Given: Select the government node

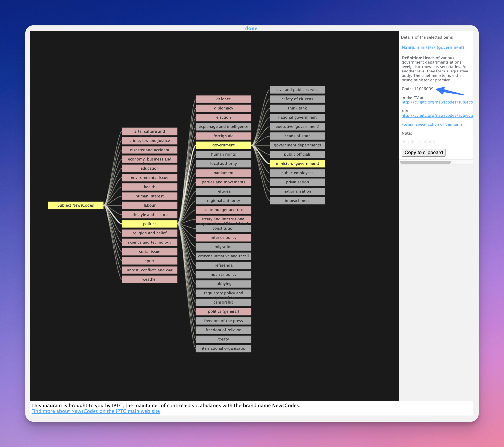Looking at the screenshot, I should (223, 145).
